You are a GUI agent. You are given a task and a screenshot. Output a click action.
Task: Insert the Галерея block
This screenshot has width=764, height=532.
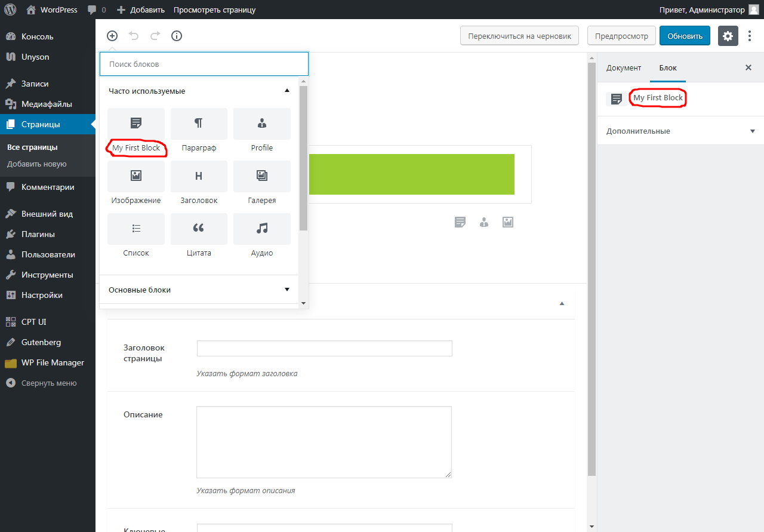click(262, 184)
